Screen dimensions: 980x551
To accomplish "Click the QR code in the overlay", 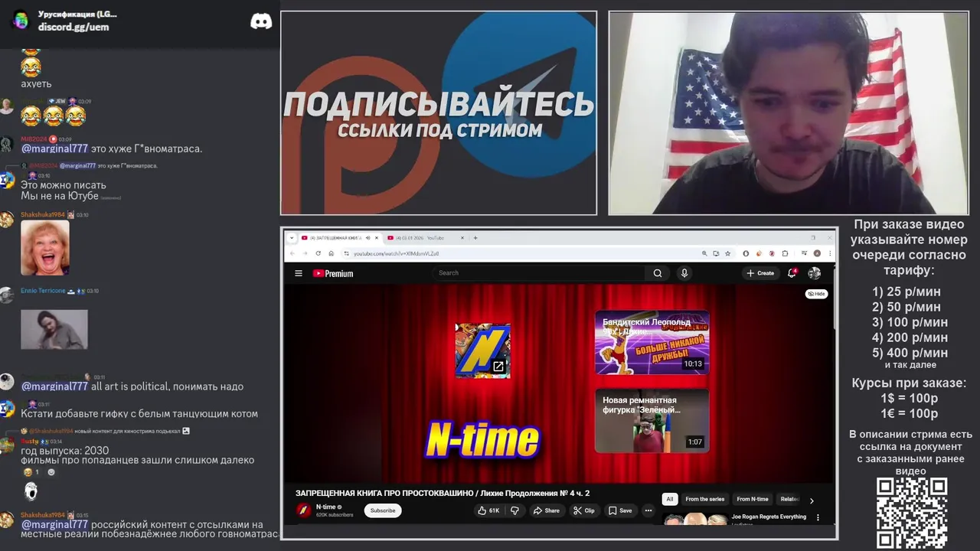I will pos(912,513).
